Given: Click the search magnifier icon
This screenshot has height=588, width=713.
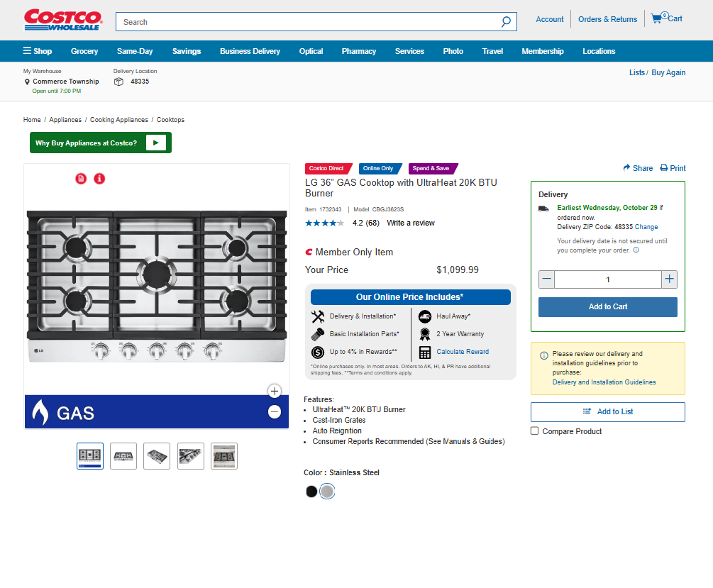Looking at the screenshot, I should point(506,22).
